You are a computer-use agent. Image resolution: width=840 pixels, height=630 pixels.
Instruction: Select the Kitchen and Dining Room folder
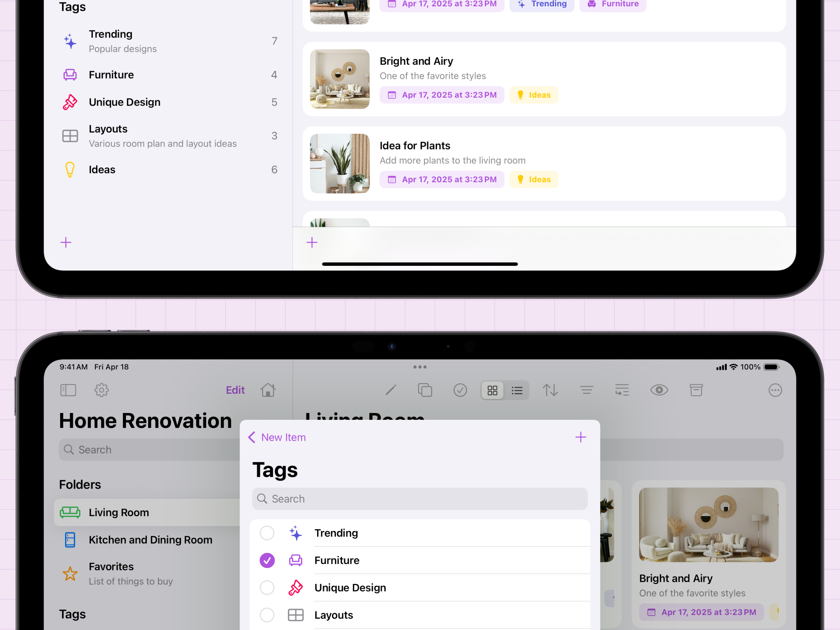point(147,540)
